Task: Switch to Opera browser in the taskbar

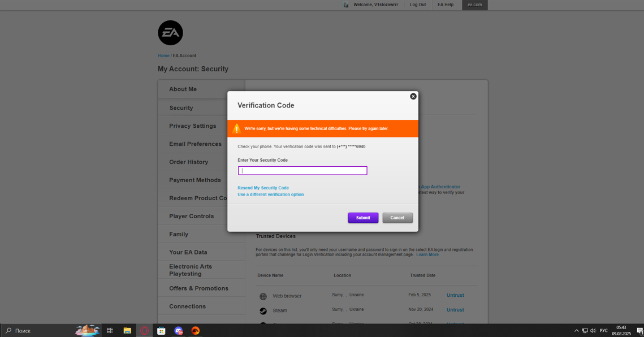Action: pyautogui.click(x=144, y=331)
